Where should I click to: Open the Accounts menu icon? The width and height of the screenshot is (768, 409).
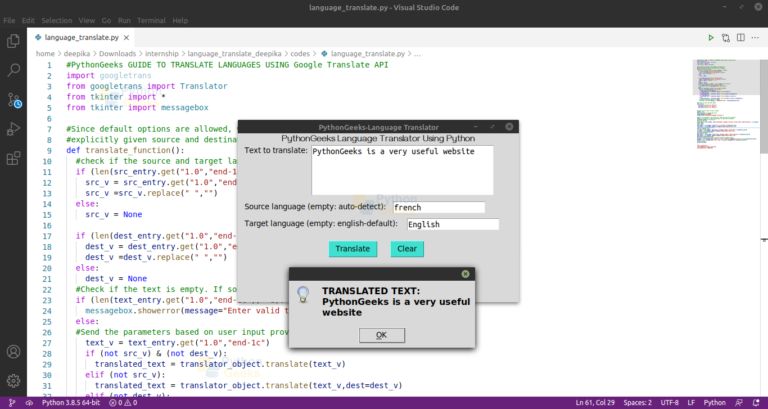pyautogui.click(x=13, y=352)
